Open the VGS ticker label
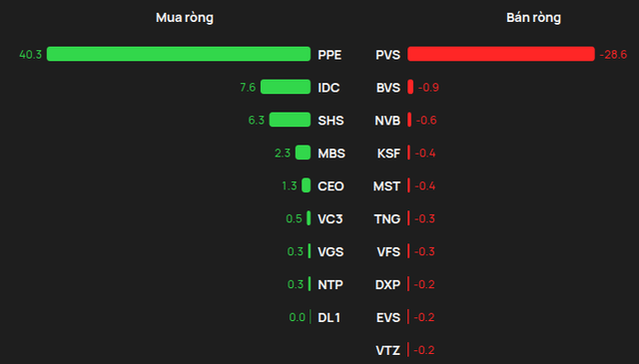The width and height of the screenshot is (639, 364). coord(330,252)
